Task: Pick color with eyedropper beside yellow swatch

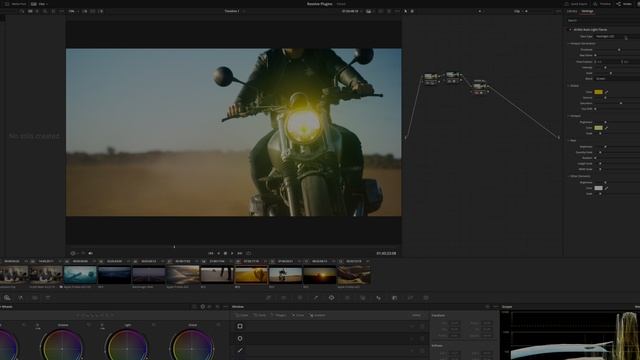Action: pos(607,92)
